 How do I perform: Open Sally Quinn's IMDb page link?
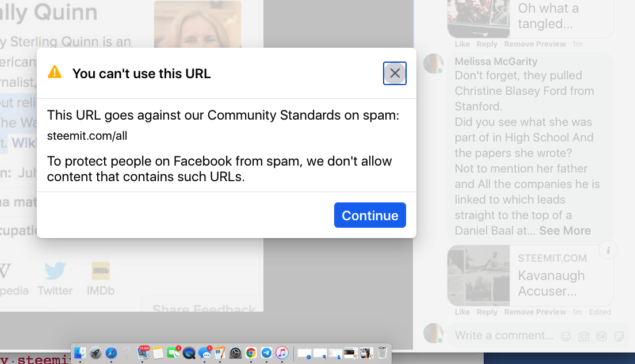[101, 279]
